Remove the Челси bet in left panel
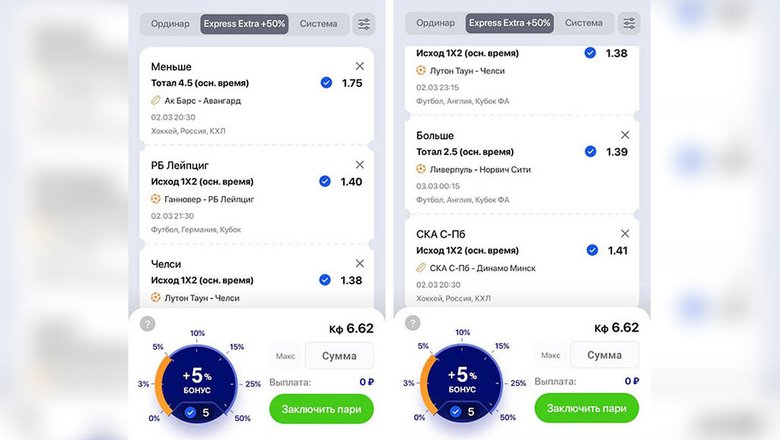This screenshot has width=780, height=440. point(360,264)
